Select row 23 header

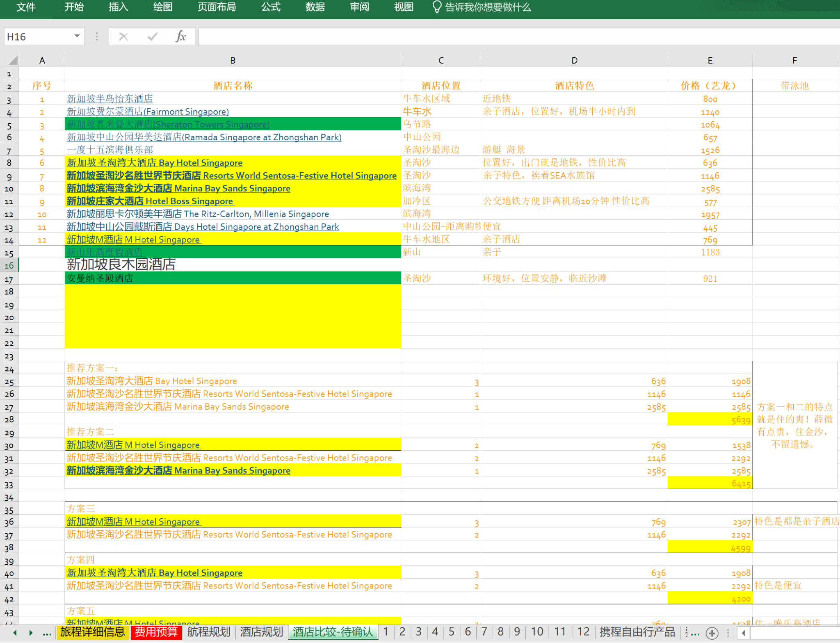pos(9,356)
